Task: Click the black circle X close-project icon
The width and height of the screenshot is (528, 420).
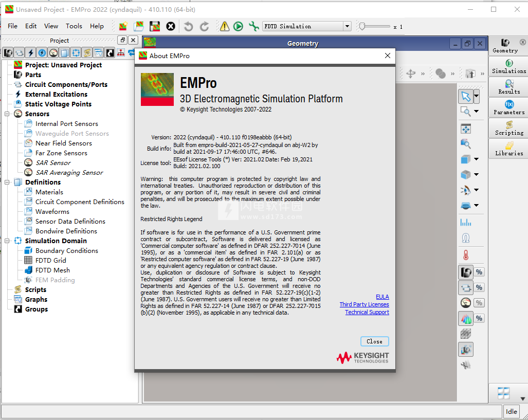Action: (171, 26)
